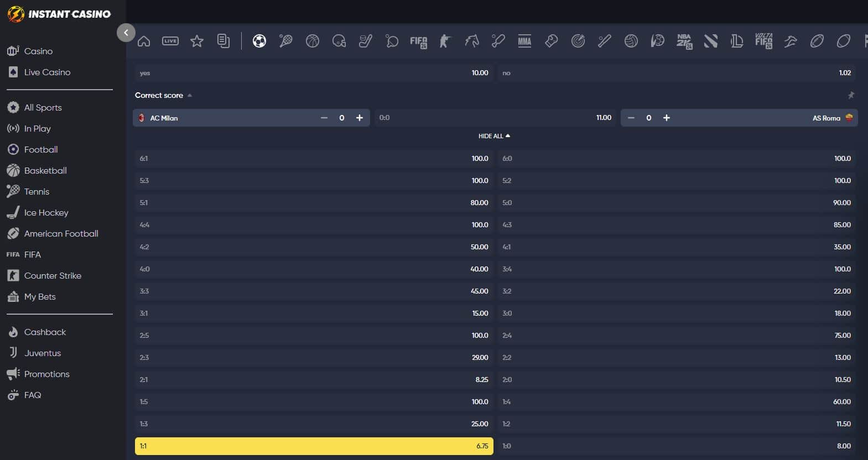Select the American football helmet icon

point(339,41)
